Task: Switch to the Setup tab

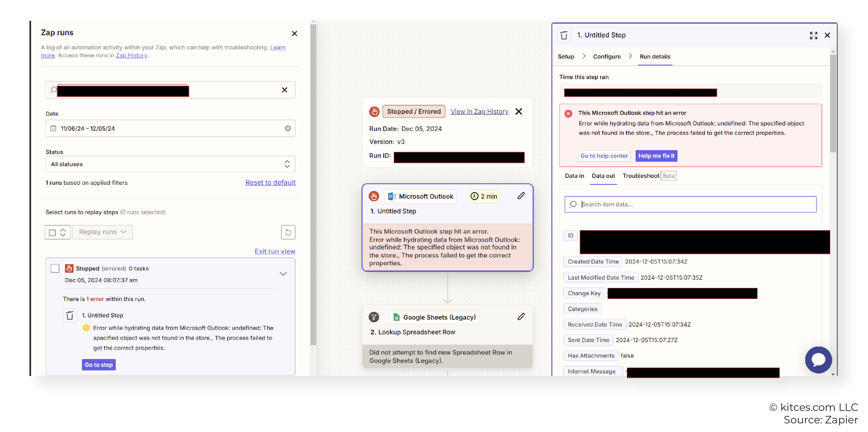Action: 566,57
